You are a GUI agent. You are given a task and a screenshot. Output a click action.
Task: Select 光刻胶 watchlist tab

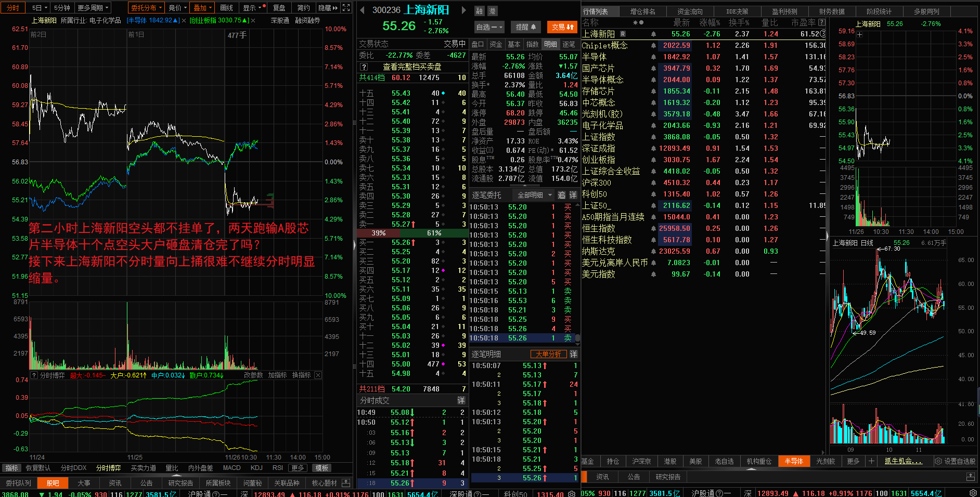pyautogui.click(x=826, y=461)
